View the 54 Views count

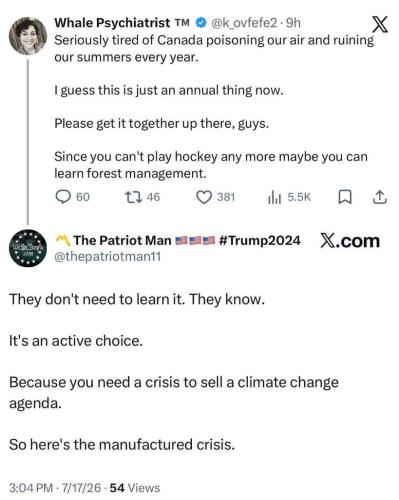pos(135,488)
